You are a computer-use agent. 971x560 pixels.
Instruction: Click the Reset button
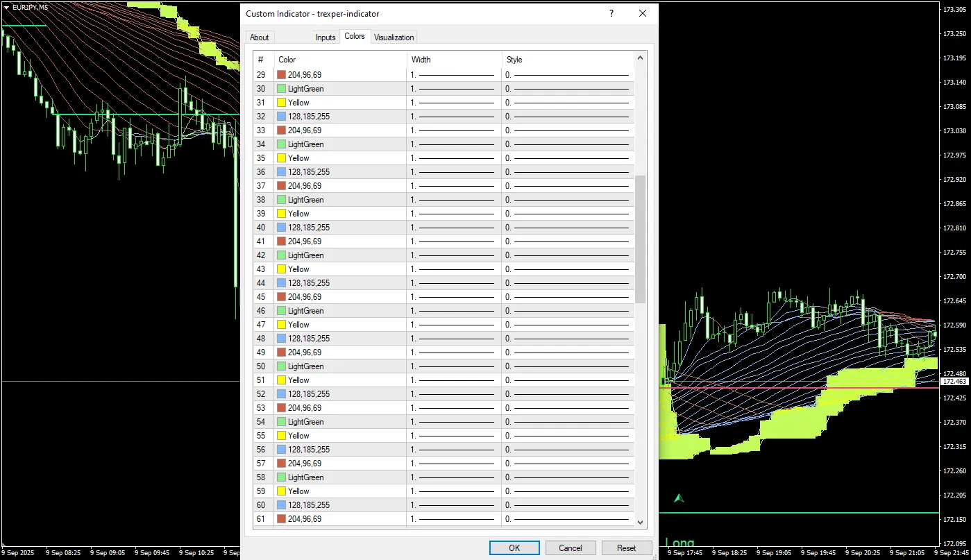click(626, 548)
